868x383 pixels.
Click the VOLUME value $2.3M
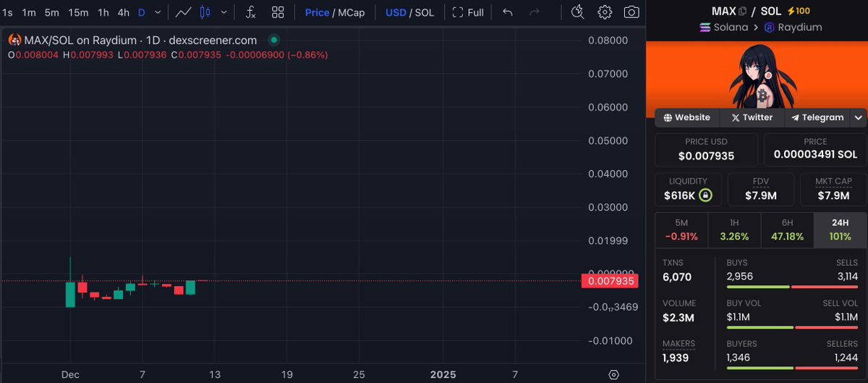(678, 317)
